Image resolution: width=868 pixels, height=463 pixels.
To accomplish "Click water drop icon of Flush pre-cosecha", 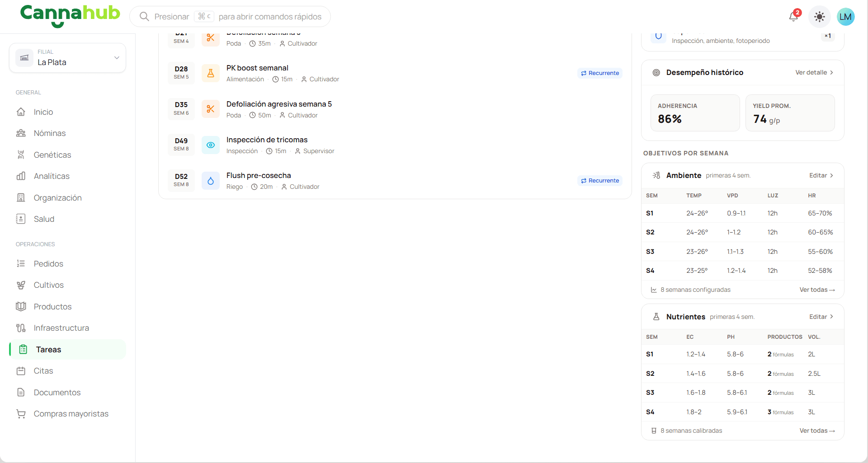I will point(211,181).
